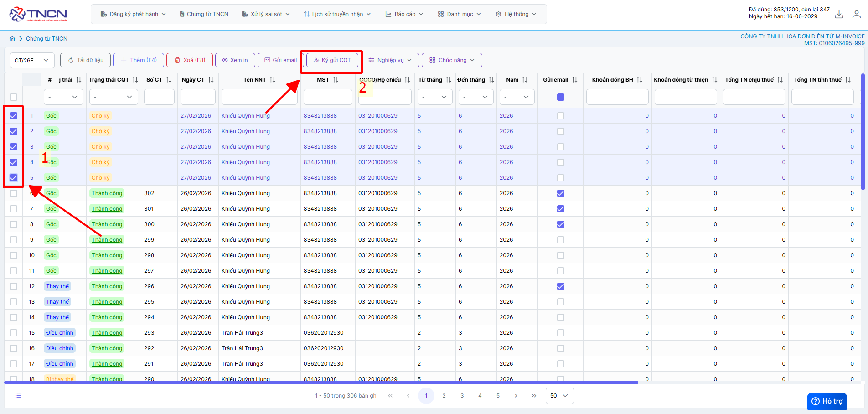Click the list icon at bottom left
The image size is (868, 414).
pyautogui.click(x=18, y=396)
